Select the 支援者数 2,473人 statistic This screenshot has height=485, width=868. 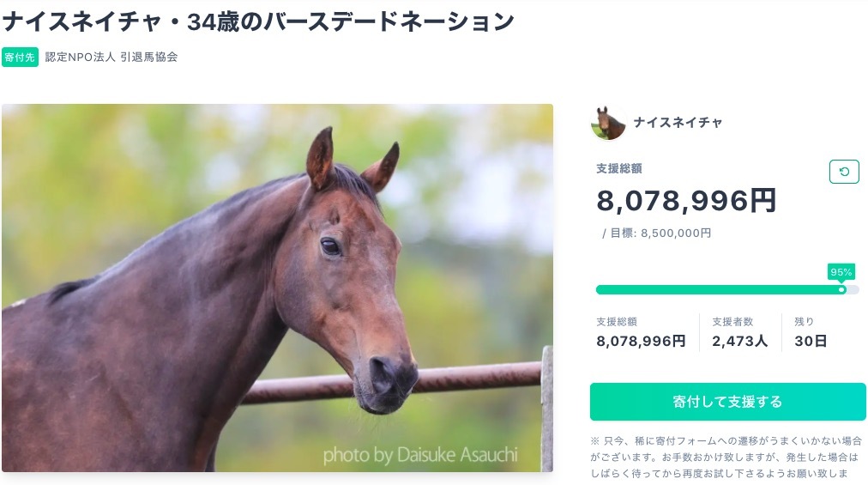point(739,332)
